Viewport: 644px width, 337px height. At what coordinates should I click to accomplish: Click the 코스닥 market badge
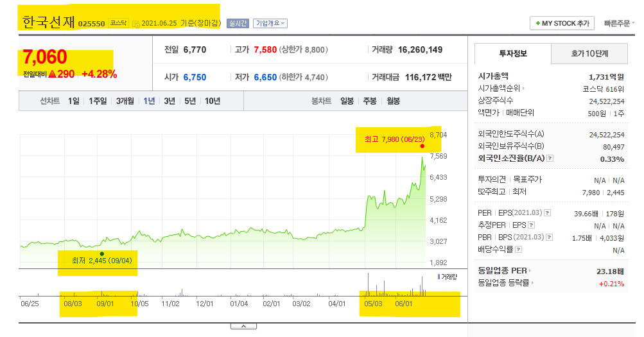pos(118,23)
